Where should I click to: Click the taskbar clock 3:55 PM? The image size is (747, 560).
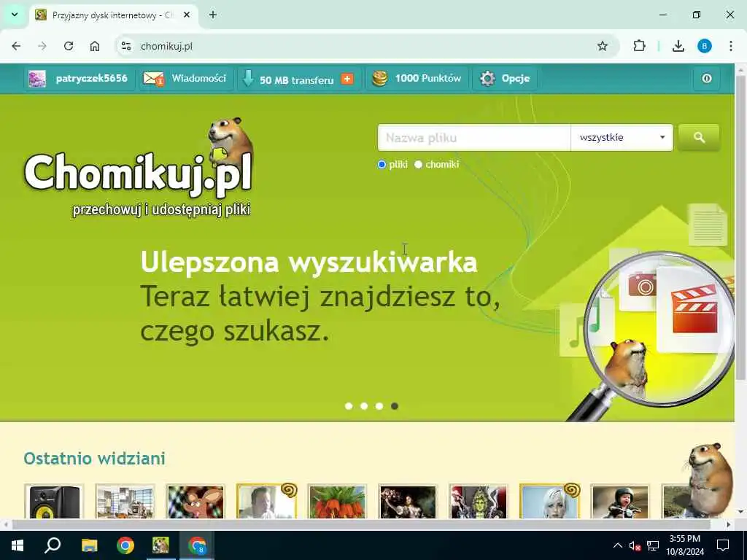[x=684, y=545]
